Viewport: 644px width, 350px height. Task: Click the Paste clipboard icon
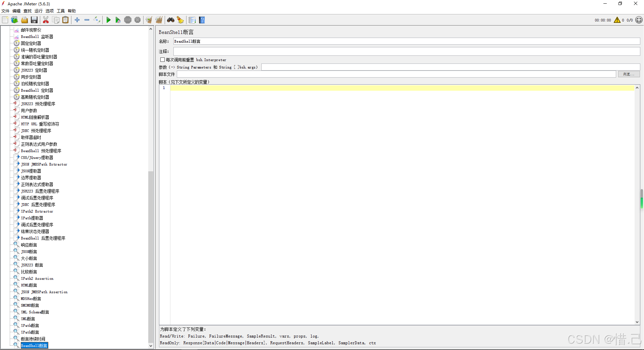[66, 20]
